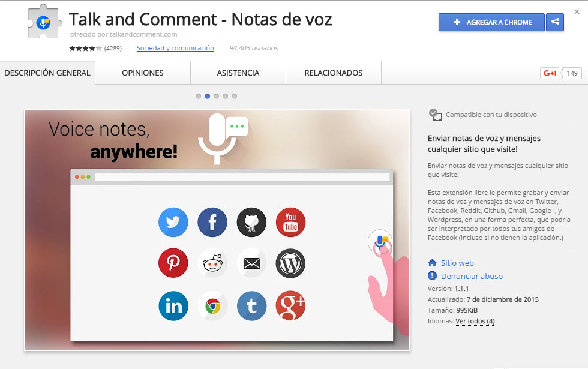Click the home icon beside Sitio web
588x369 pixels.
pyautogui.click(x=432, y=263)
